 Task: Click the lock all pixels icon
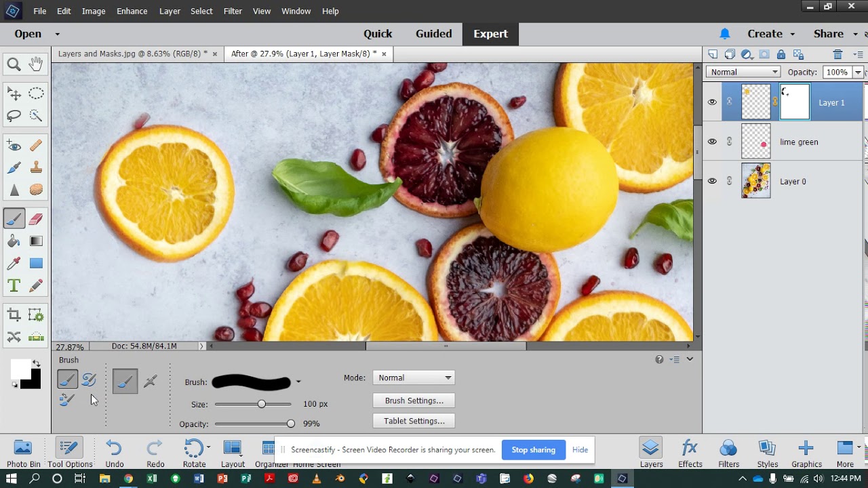[x=781, y=54]
